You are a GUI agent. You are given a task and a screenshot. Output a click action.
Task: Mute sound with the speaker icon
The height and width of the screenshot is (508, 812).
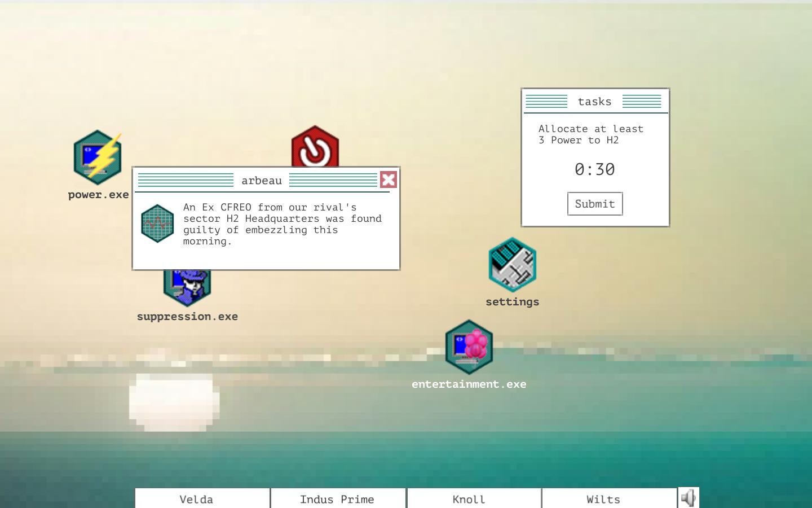[x=689, y=498]
